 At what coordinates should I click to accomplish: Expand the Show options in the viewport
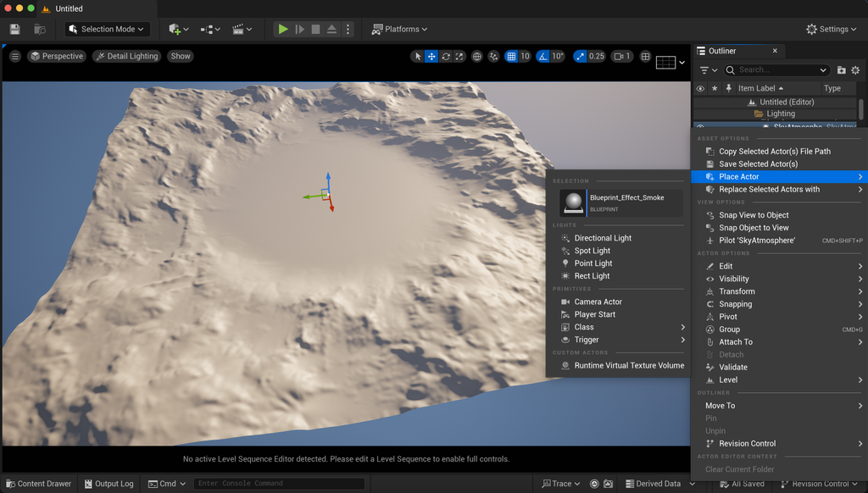pyautogui.click(x=180, y=56)
